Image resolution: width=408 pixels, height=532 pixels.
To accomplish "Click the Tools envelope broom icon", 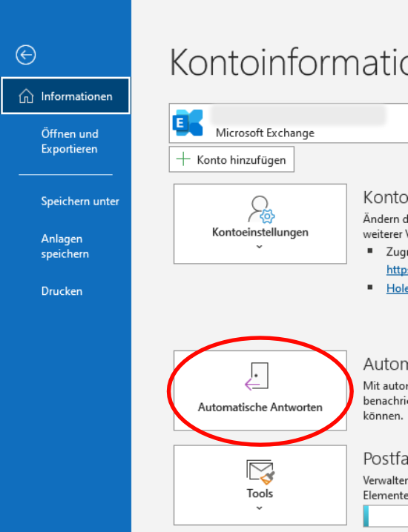I will pyautogui.click(x=260, y=472).
